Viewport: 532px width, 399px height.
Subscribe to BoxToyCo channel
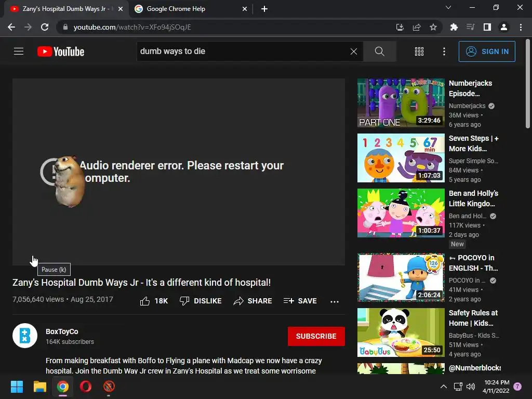pyautogui.click(x=316, y=336)
